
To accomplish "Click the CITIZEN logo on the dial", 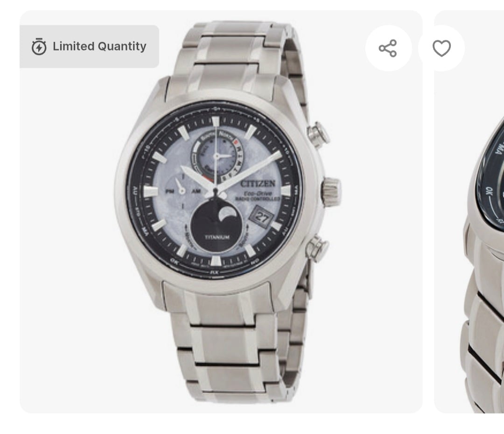I will tap(258, 183).
